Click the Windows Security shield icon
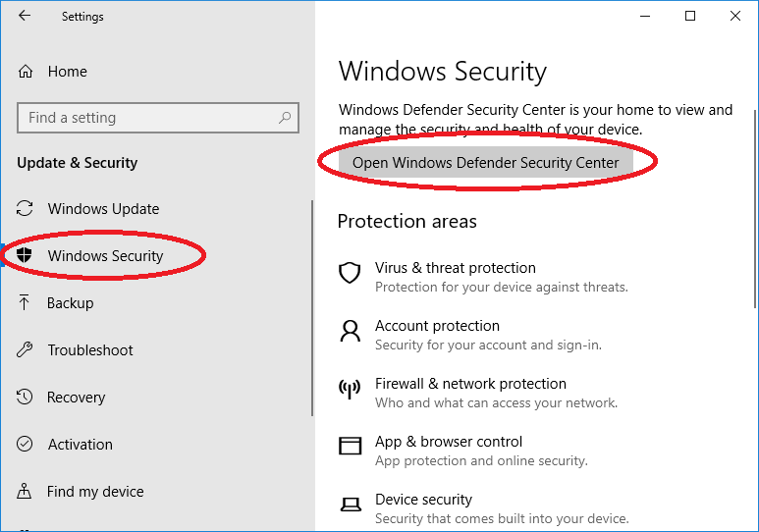759x532 pixels. click(25, 255)
